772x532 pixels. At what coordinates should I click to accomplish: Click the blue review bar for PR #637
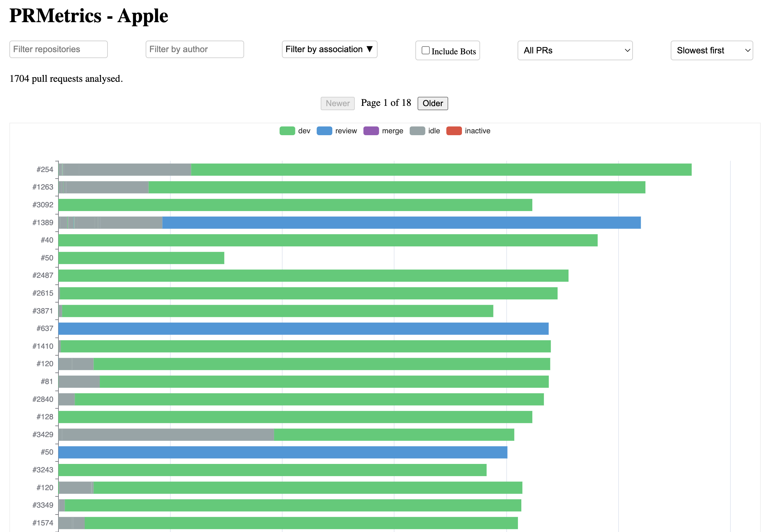[300, 328]
